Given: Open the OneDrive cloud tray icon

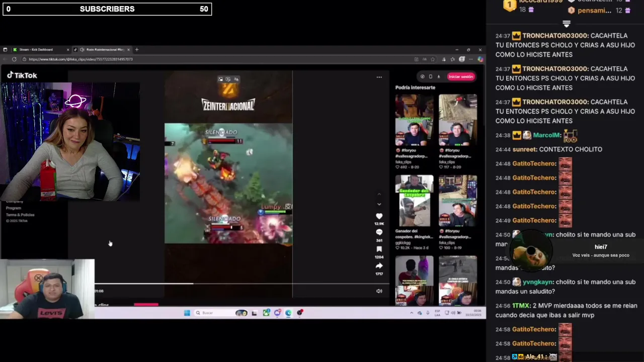Looking at the screenshot, I should click(419, 313).
